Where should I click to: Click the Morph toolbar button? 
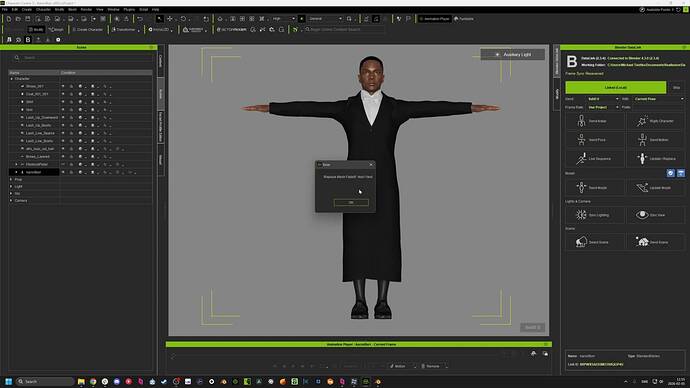click(56, 29)
